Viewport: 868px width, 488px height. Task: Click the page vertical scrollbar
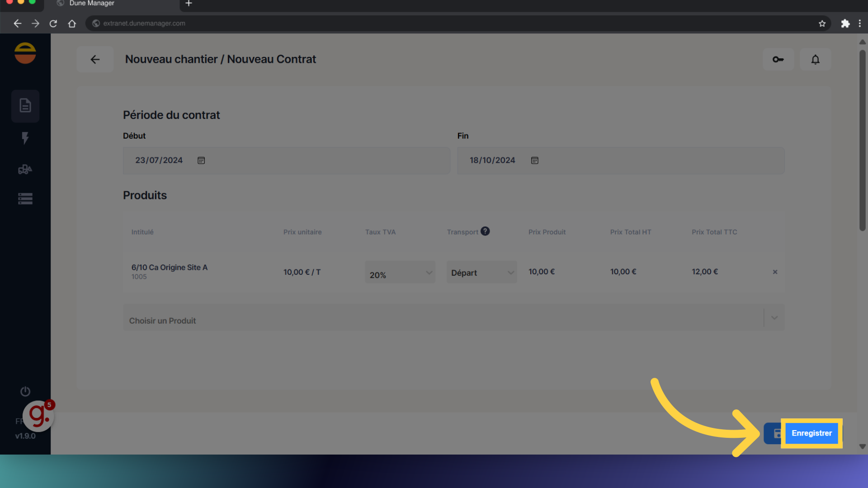coord(862,140)
